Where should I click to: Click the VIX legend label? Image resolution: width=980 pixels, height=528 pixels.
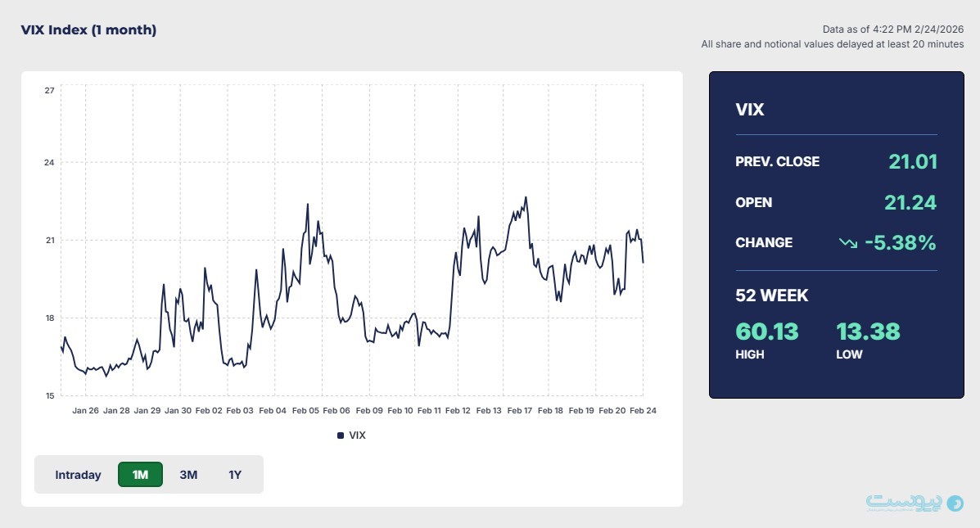tap(357, 435)
